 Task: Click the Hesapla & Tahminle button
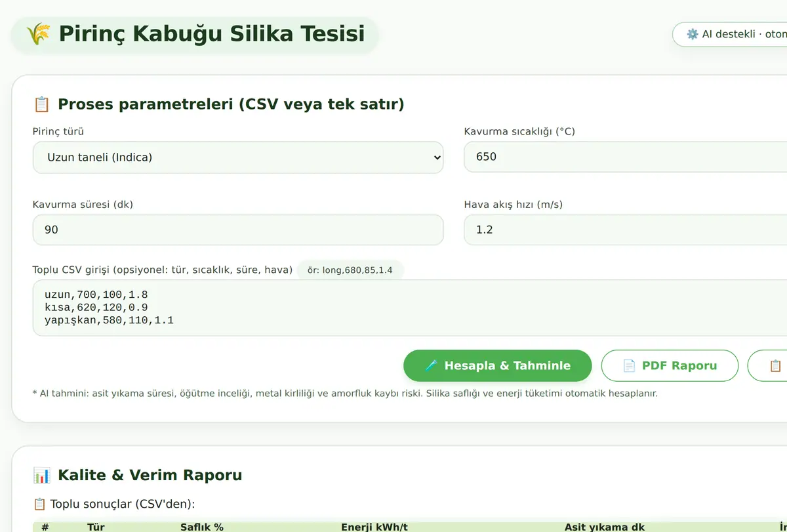[497, 365]
